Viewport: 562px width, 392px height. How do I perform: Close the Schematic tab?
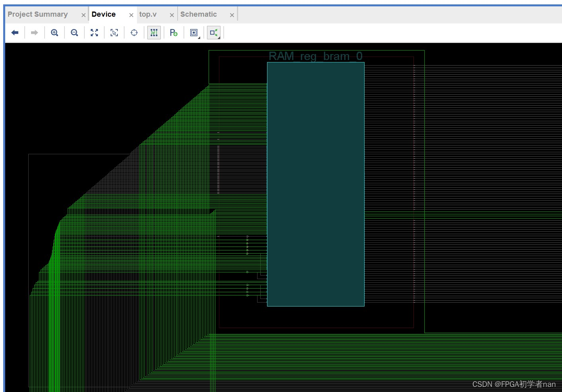232,14
